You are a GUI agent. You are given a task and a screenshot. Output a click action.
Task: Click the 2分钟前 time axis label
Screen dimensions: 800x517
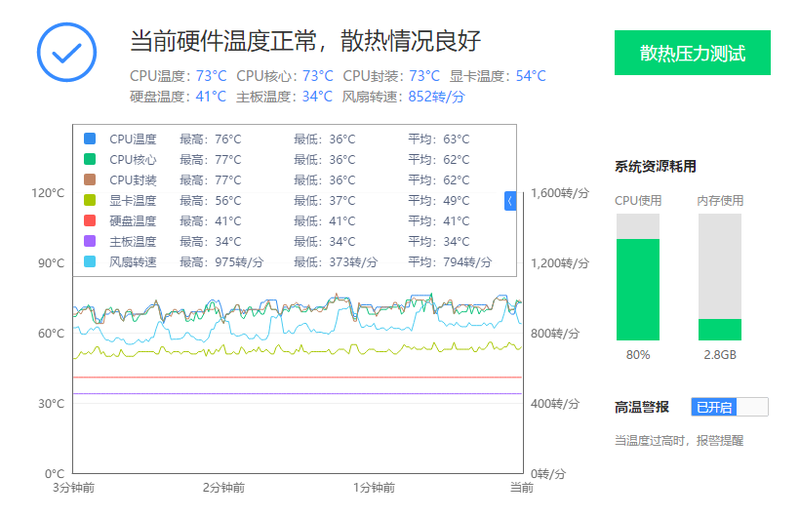223,487
